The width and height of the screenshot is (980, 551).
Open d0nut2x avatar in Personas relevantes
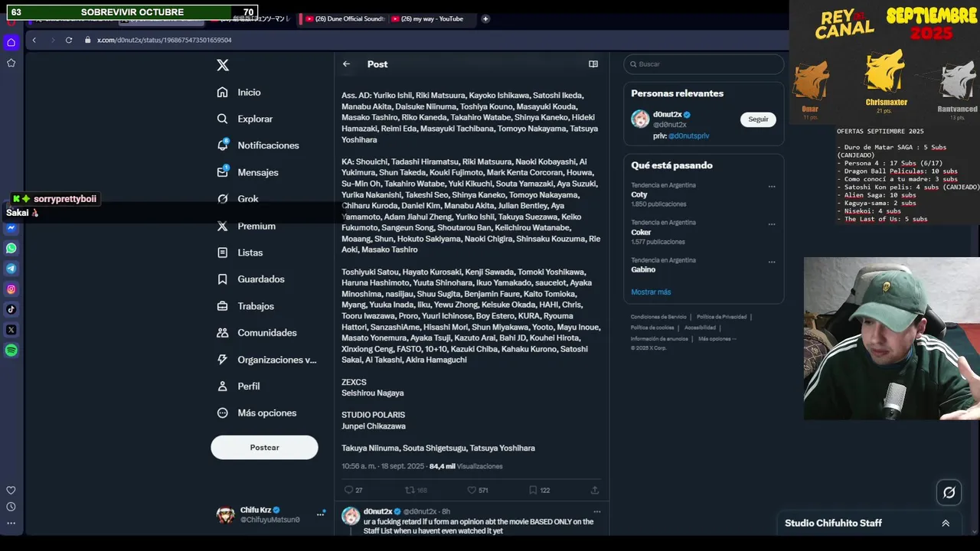tap(640, 119)
